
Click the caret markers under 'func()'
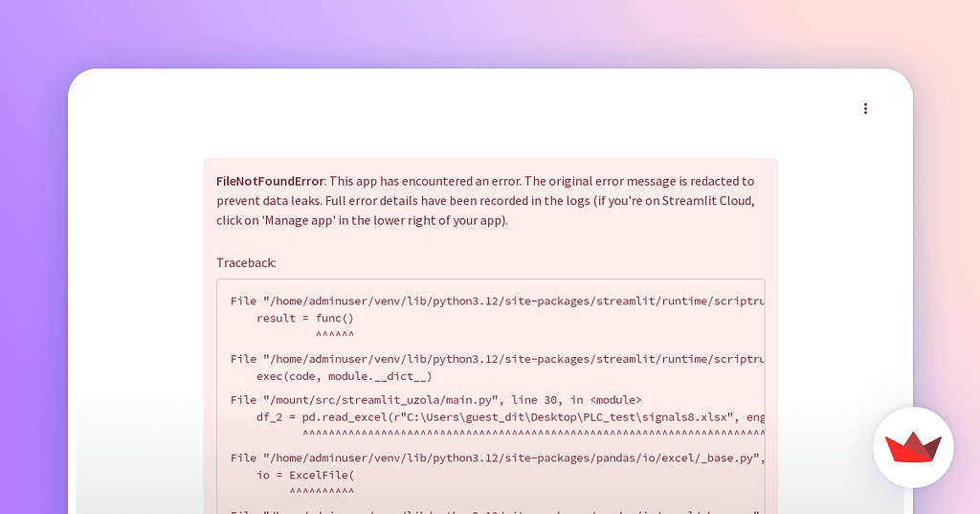(x=335, y=335)
